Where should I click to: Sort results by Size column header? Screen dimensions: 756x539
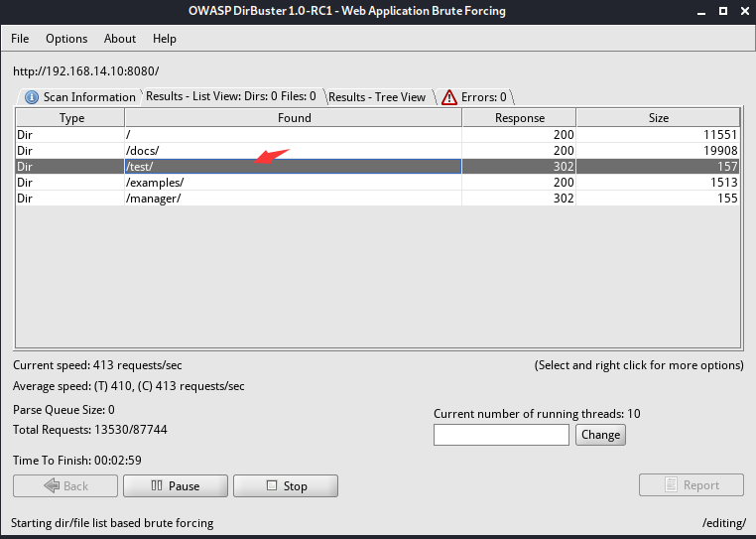tap(658, 118)
